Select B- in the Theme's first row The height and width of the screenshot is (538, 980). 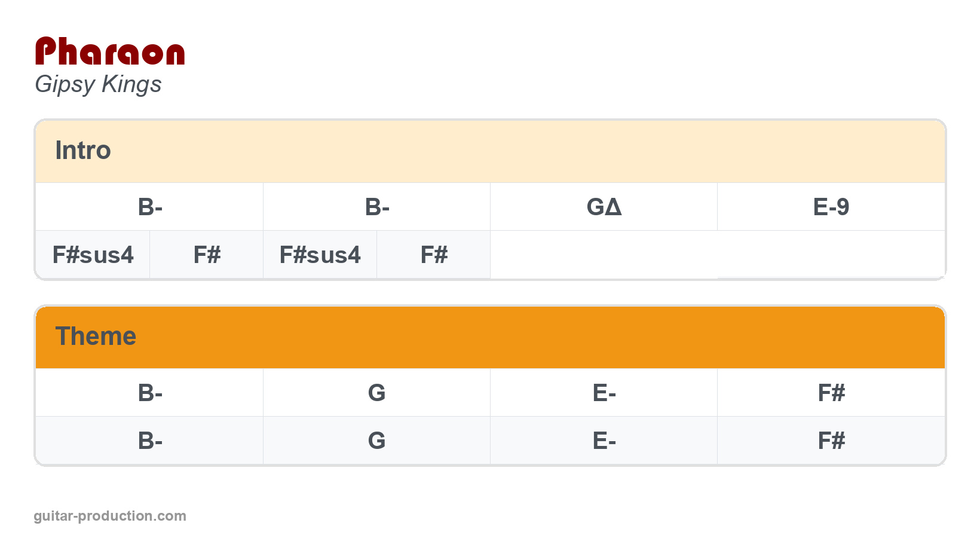pyautogui.click(x=150, y=393)
